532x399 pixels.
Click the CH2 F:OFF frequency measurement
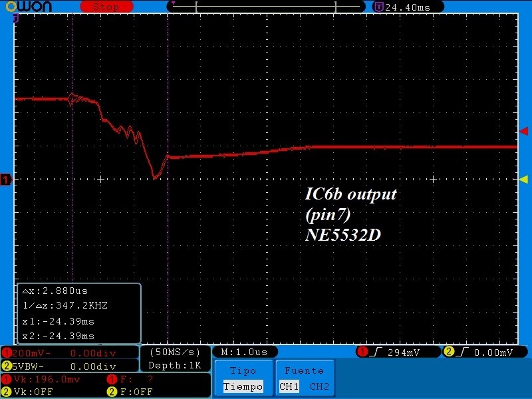tap(130, 392)
